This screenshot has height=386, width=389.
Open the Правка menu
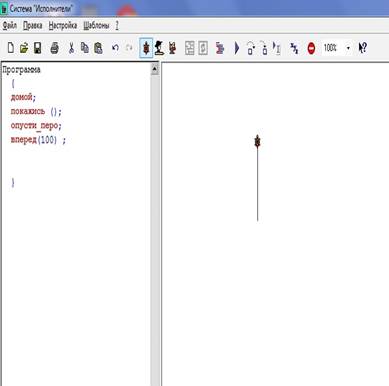33,26
